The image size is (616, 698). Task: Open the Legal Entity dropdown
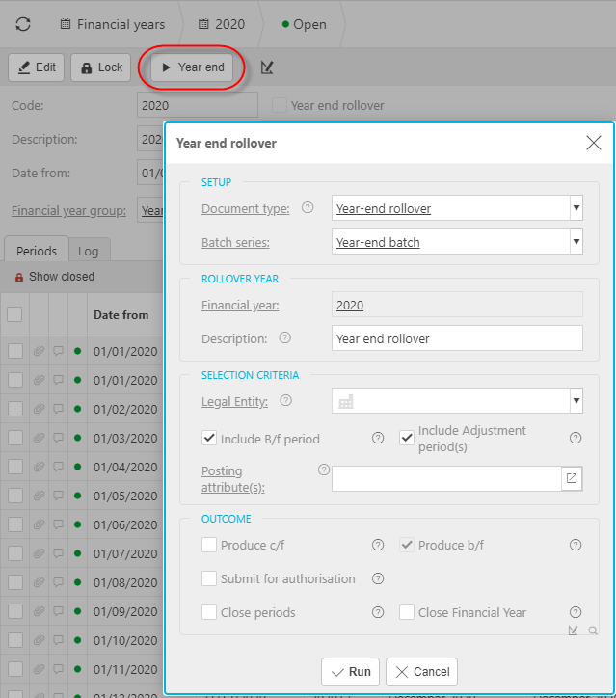(x=576, y=401)
